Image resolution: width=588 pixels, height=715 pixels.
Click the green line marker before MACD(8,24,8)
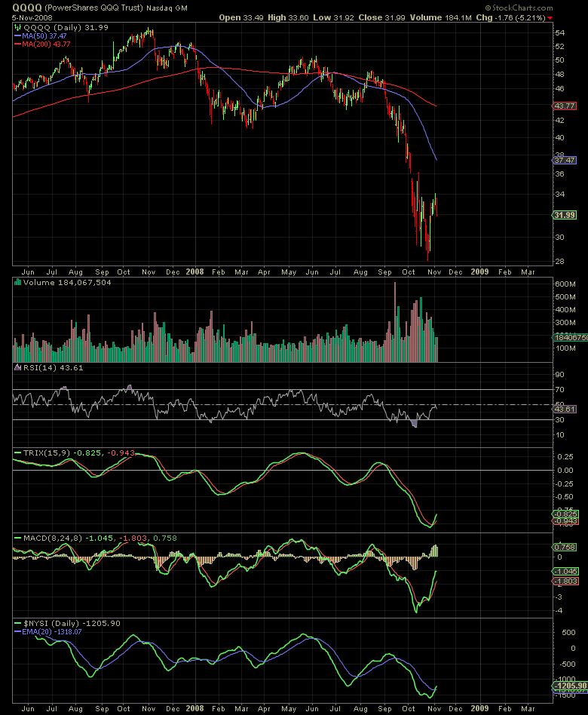point(18,538)
